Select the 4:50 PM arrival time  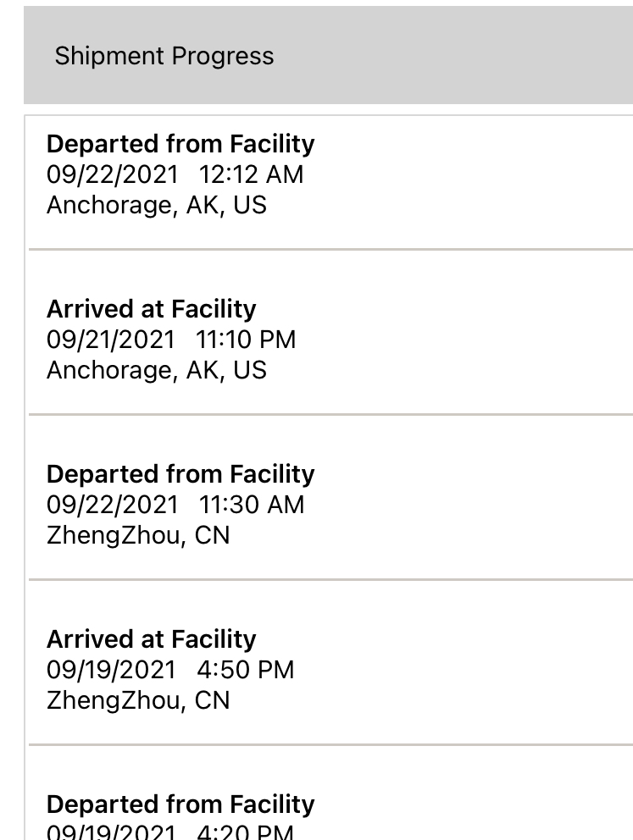click(246, 670)
